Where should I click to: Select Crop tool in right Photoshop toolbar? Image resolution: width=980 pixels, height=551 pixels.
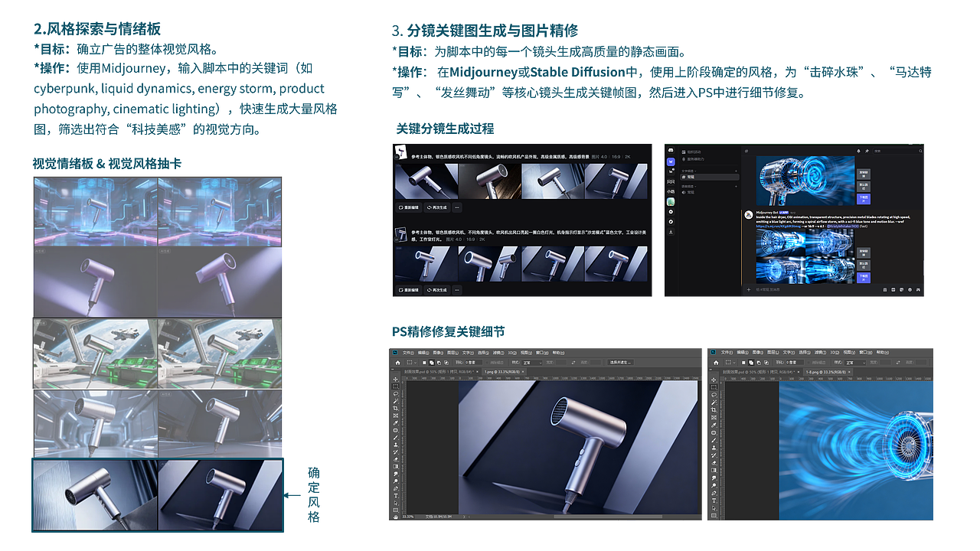(714, 409)
